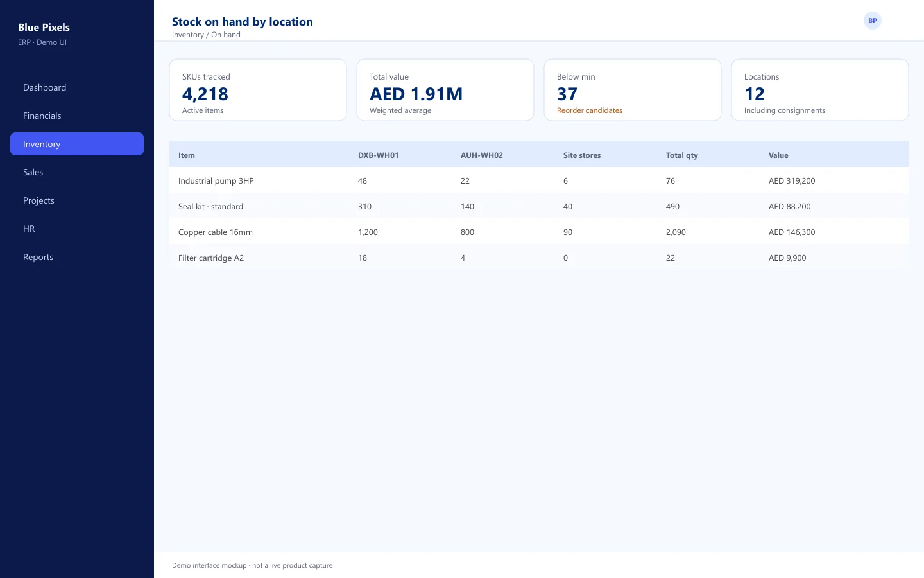The height and width of the screenshot is (578, 924).
Task: Select the Filter cartridge A2 item
Action: (x=211, y=258)
